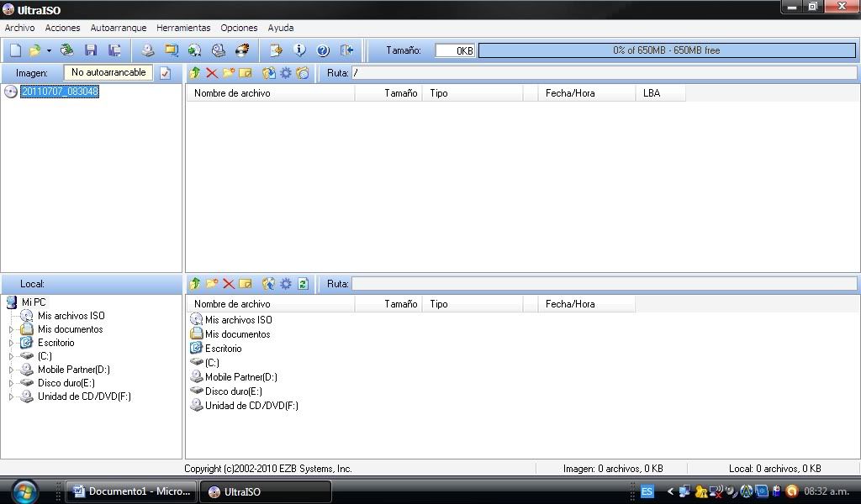Select the 20110707_083048 image node
This screenshot has width=861, height=504.
coord(60,92)
